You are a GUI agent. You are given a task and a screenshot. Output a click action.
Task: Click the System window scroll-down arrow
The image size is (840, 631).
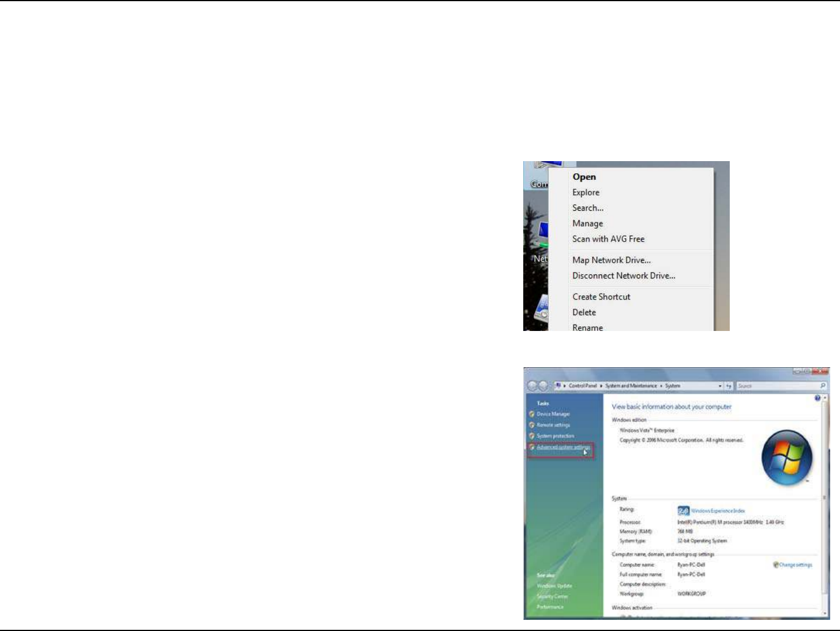coord(825,614)
